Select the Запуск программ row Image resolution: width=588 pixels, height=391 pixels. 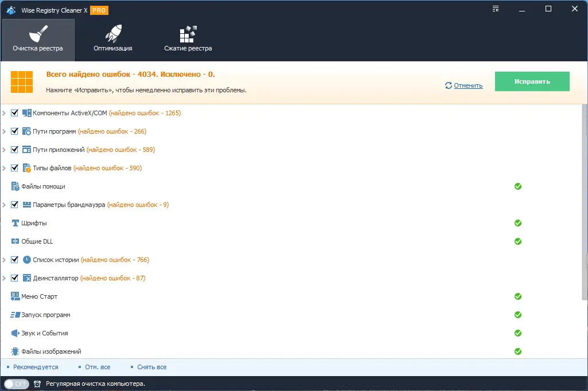(291, 315)
